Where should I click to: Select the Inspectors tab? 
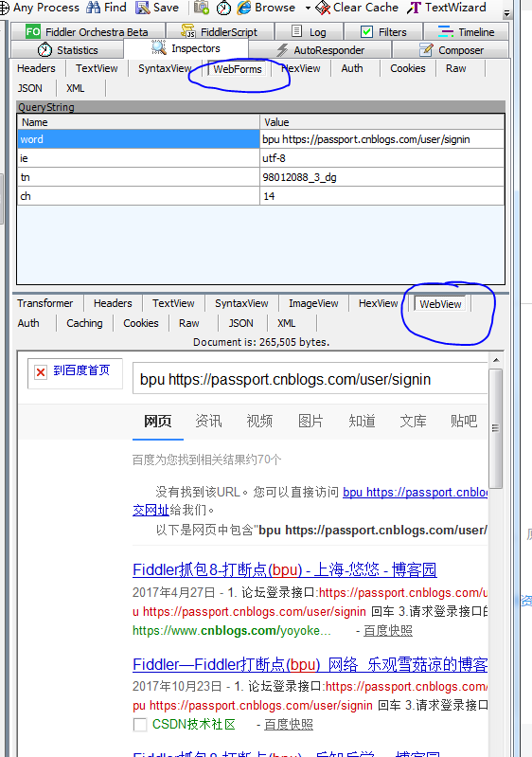pos(186,48)
